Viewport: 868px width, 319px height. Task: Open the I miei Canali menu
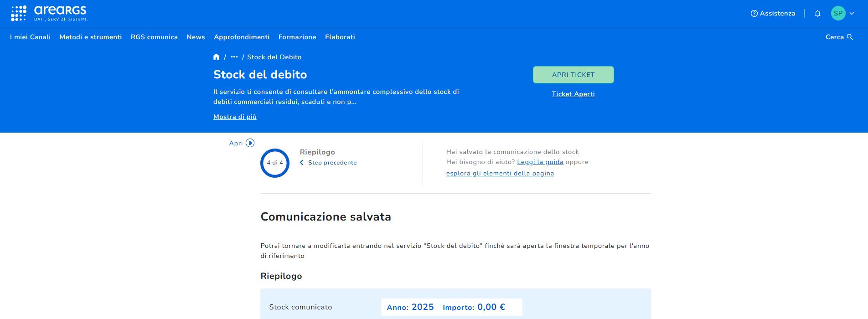30,37
